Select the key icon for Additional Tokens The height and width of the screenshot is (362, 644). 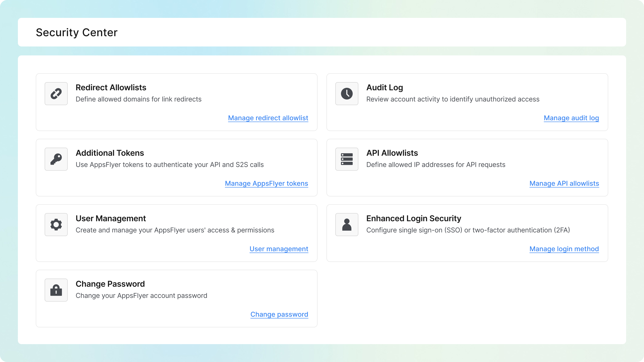pos(56,159)
